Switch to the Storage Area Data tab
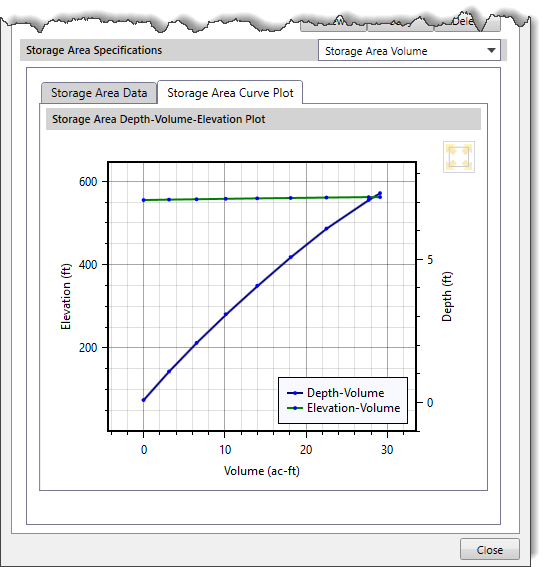This screenshot has height=567, width=546. (x=99, y=93)
